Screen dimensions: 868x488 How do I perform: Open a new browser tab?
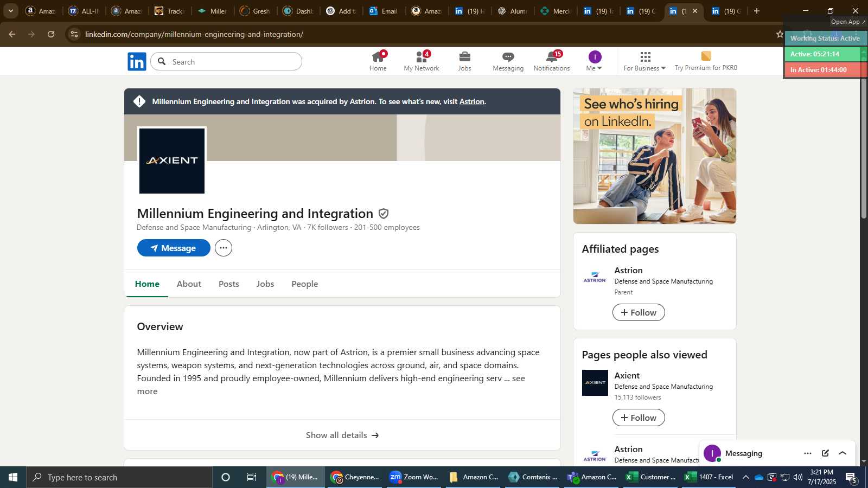click(x=757, y=11)
